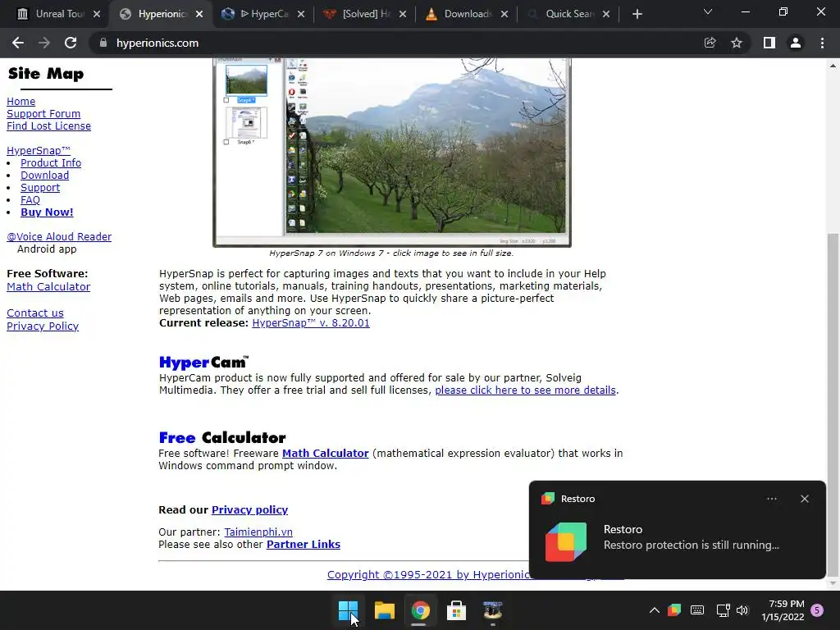This screenshot has width=840, height=630.
Task: Open the Contact us link
Action: 34,313
